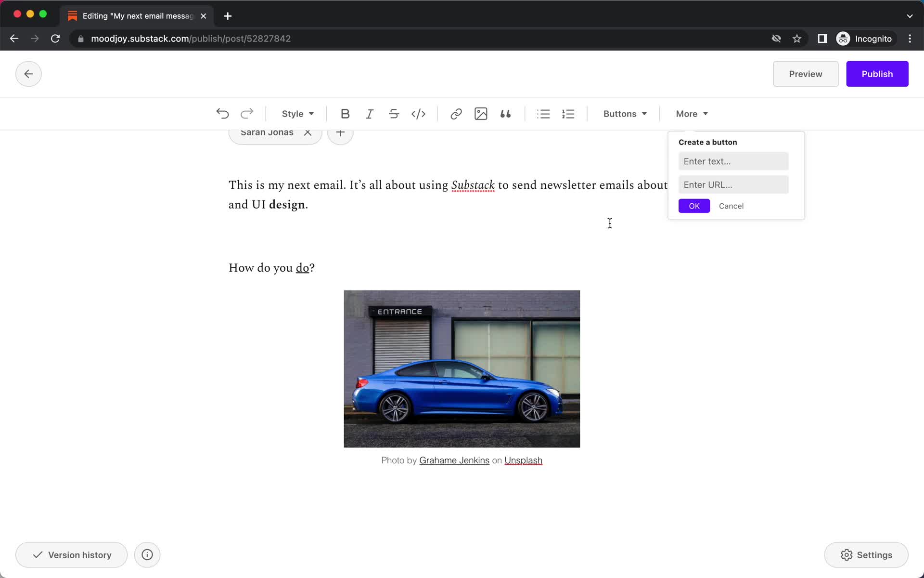Follow the Grahame Jenkins link
Screen dimensions: 924x578
click(x=454, y=460)
